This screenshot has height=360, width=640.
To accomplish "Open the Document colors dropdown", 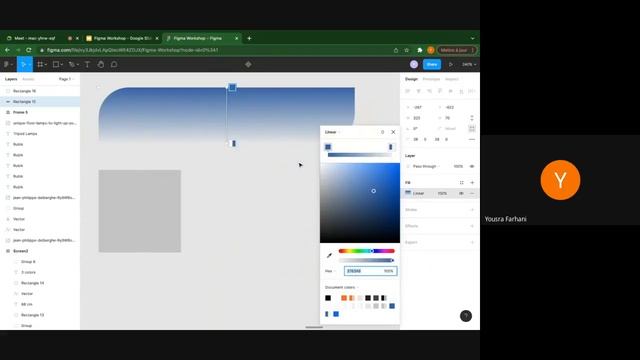I will [x=342, y=287].
